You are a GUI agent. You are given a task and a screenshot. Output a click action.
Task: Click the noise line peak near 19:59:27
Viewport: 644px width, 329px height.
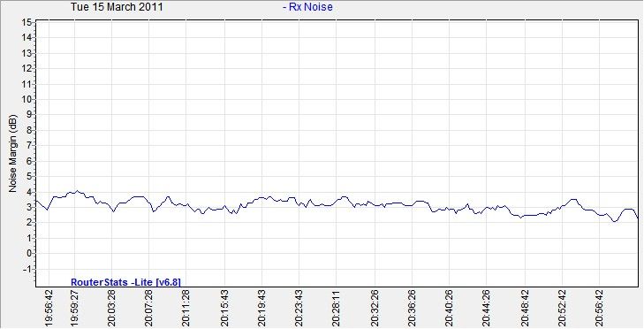pos(76,191)
